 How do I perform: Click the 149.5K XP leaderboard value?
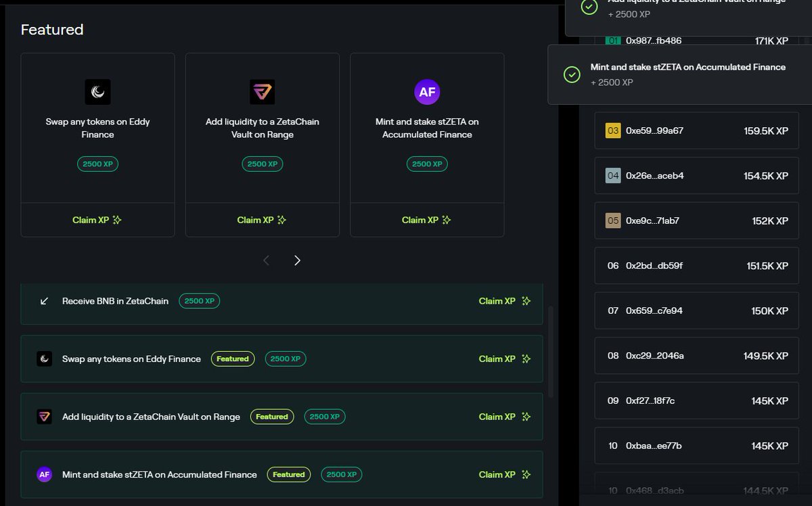[x=766, y=356]
